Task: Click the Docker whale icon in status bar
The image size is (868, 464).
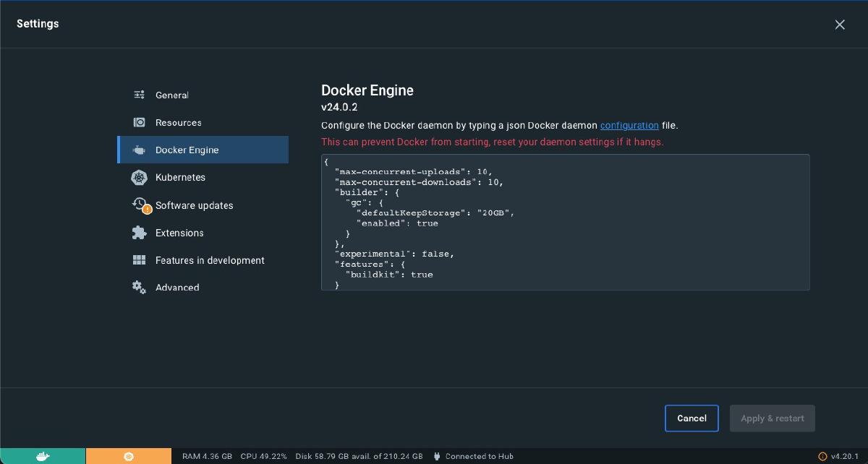Action: (42, 456)
